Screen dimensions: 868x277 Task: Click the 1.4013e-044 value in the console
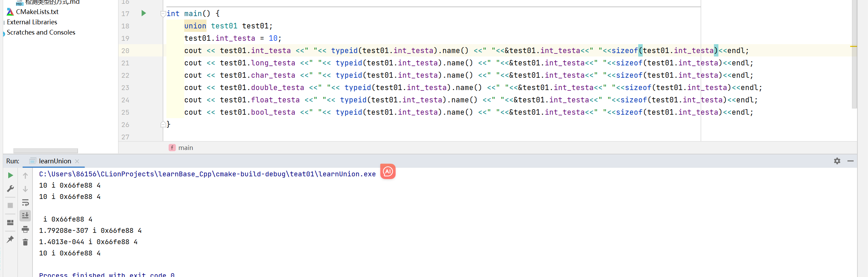pos(62,242)
